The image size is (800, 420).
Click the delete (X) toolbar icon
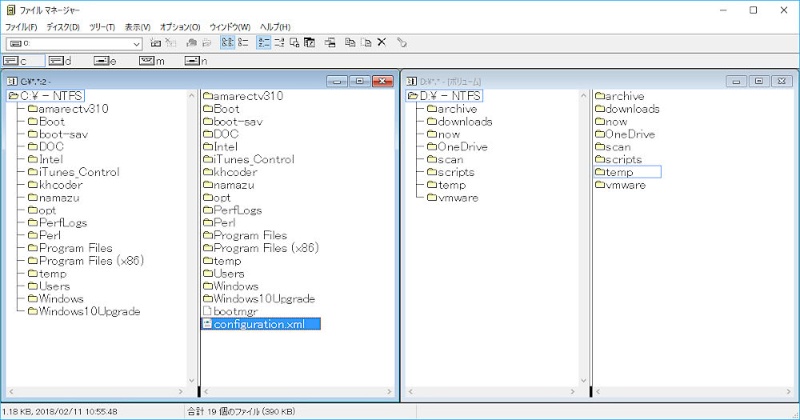point(381,43)
